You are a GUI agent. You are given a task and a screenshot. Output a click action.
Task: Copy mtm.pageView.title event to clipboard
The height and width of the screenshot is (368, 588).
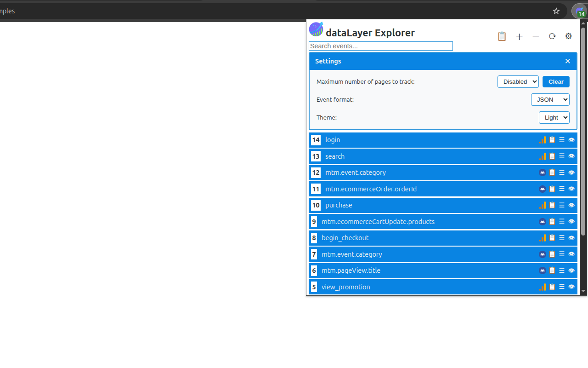(552, 270)
